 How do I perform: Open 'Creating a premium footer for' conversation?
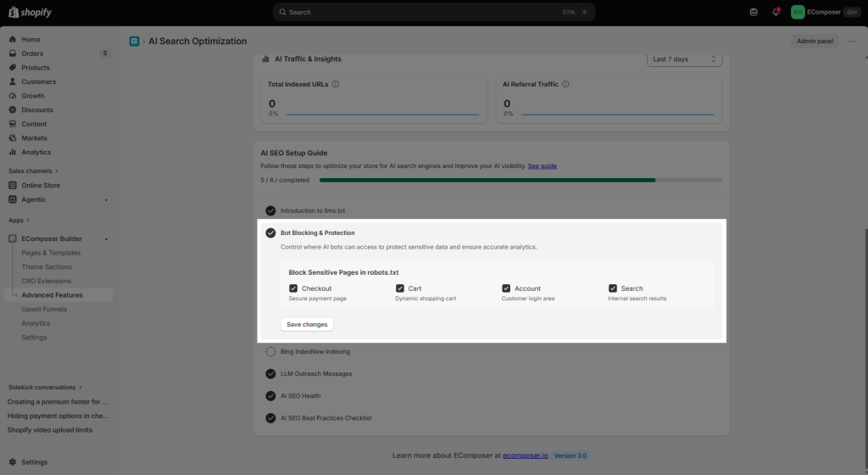point(58,402)
